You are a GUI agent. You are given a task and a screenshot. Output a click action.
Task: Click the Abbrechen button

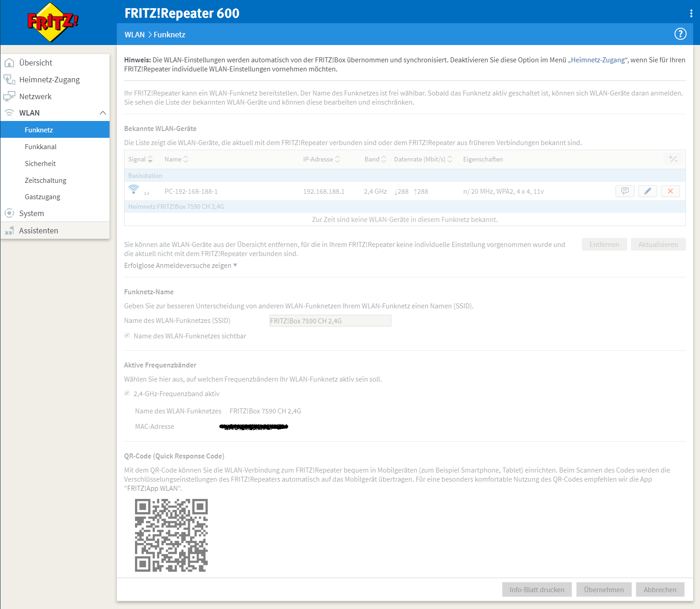click(660, 589)
